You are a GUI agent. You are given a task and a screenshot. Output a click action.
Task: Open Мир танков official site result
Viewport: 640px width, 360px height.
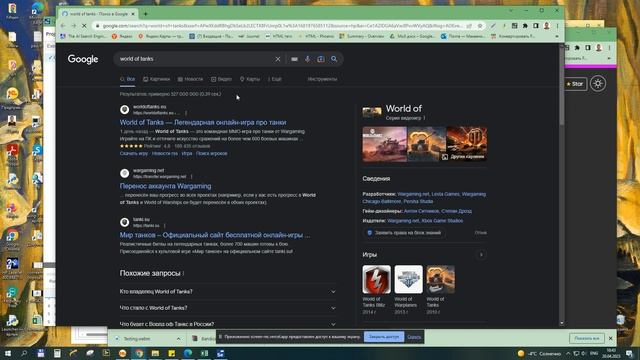(x=215, y=235)
